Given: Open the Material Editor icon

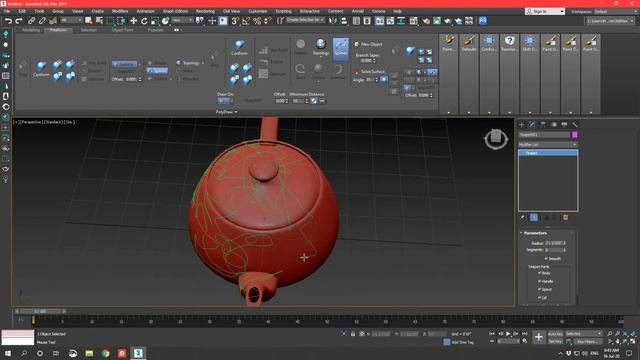Looking at the screenshot, I should (413, 21).
